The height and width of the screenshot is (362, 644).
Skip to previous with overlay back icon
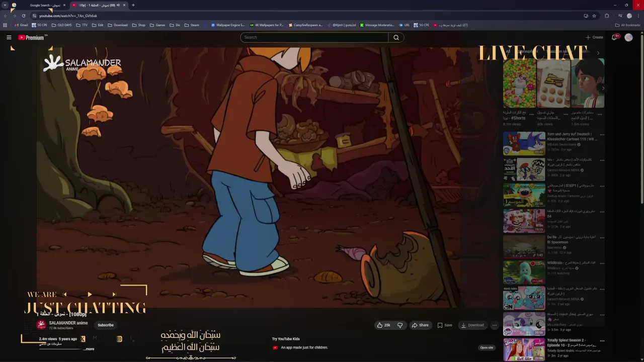point(64,294)
